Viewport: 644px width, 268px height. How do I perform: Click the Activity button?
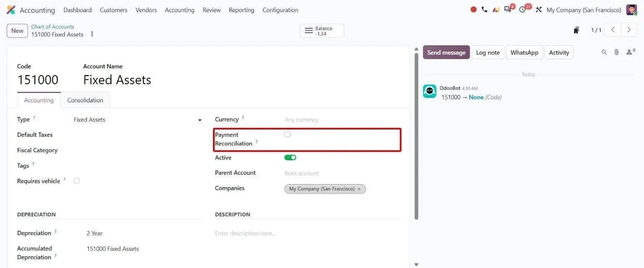[559, 52]
